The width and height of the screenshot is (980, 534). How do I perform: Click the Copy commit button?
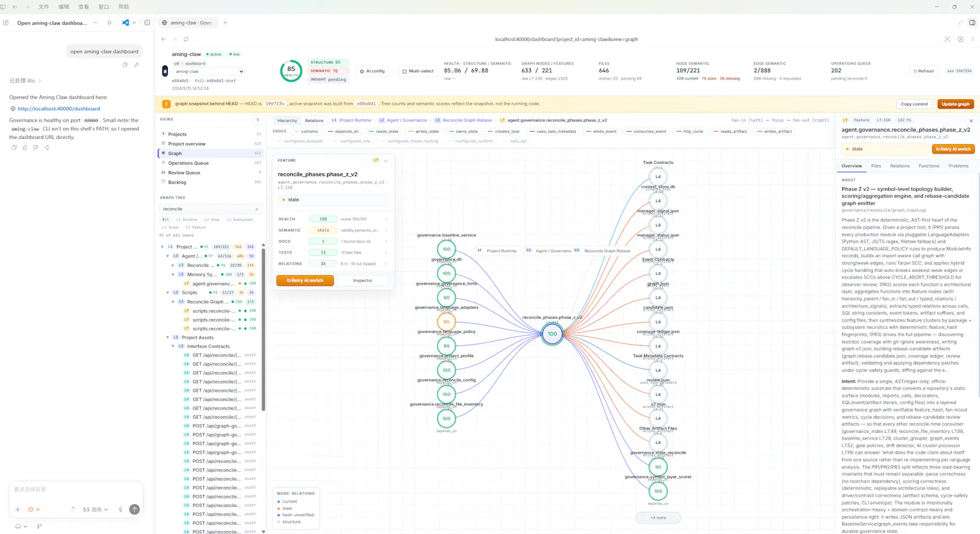coord(914,104)
